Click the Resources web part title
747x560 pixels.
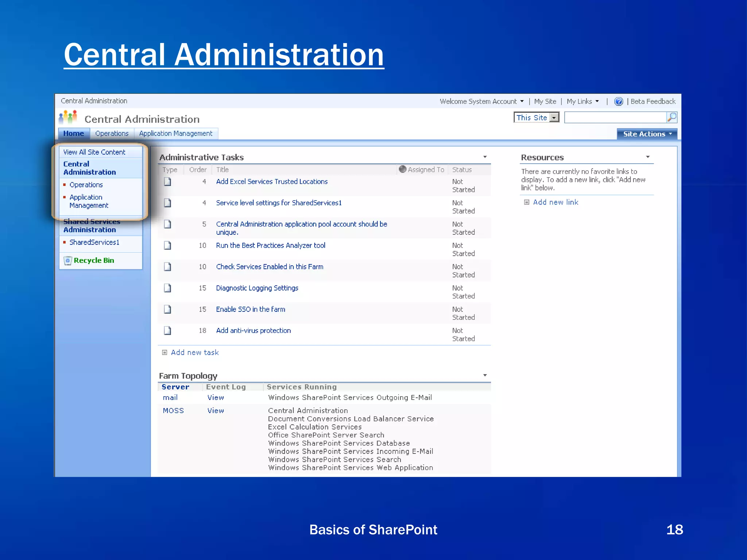pyautogui.click(x=542, y=157)
